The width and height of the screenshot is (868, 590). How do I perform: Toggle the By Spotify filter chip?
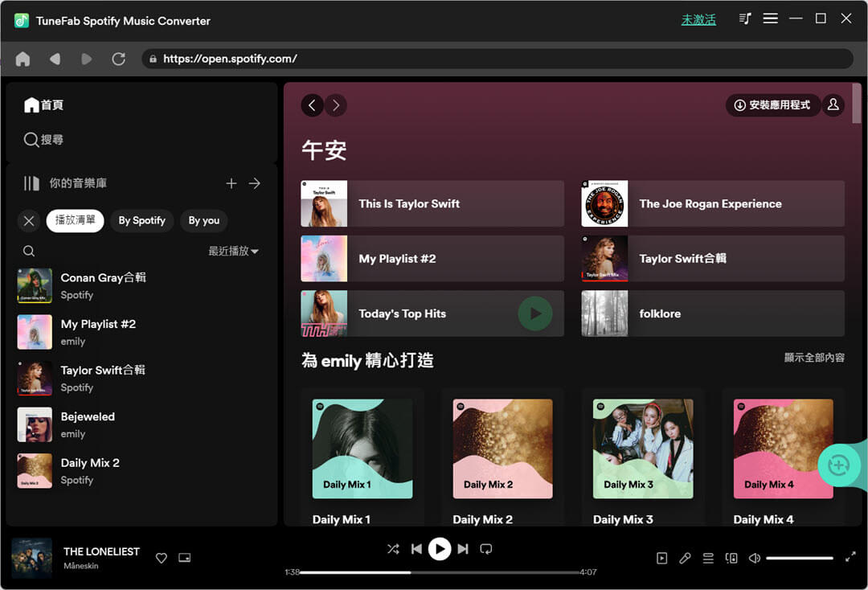click(141, 220)
